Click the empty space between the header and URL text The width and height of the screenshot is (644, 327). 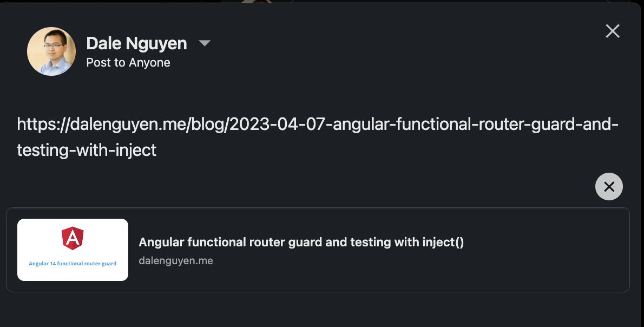point(322,93)
